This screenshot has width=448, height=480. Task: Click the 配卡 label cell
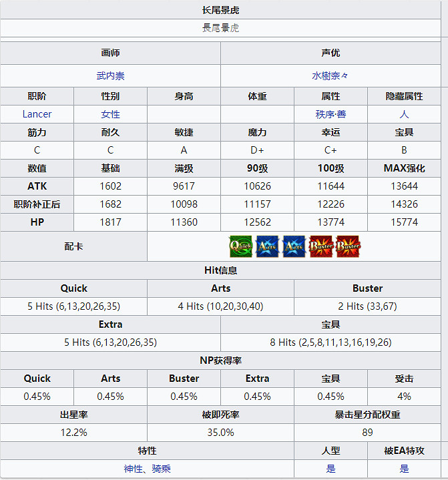[x=74, y=246]
